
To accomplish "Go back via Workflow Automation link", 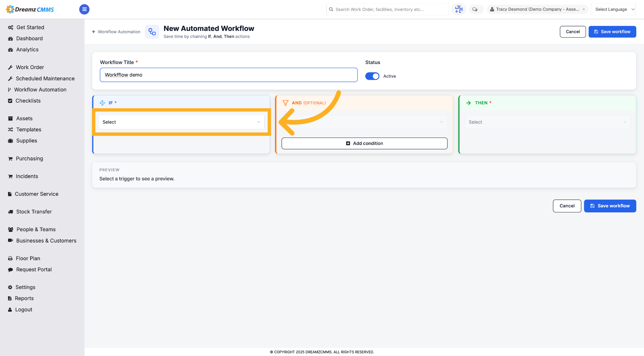I will click(116, 32).
